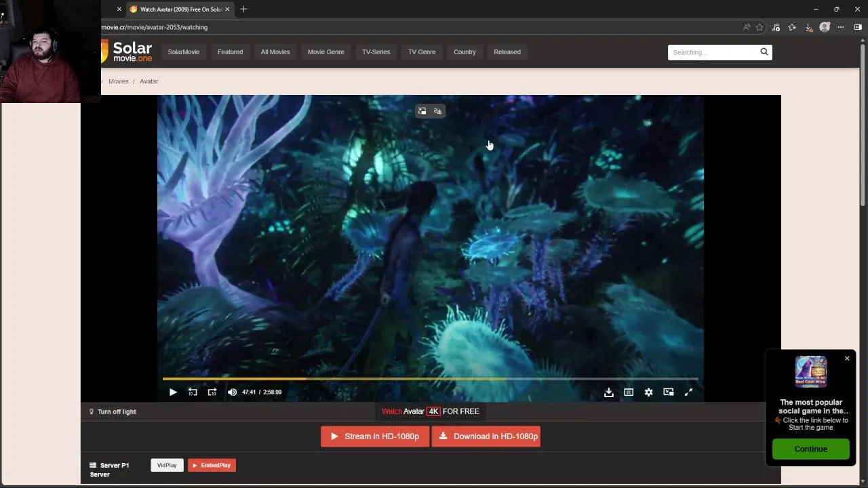Click the Searching input field
The image size is (868, 488).
(712, 52)
